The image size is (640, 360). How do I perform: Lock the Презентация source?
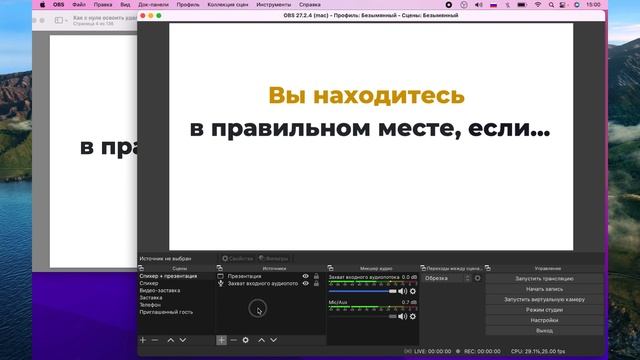pyautogui.click(x=316, y=276)
